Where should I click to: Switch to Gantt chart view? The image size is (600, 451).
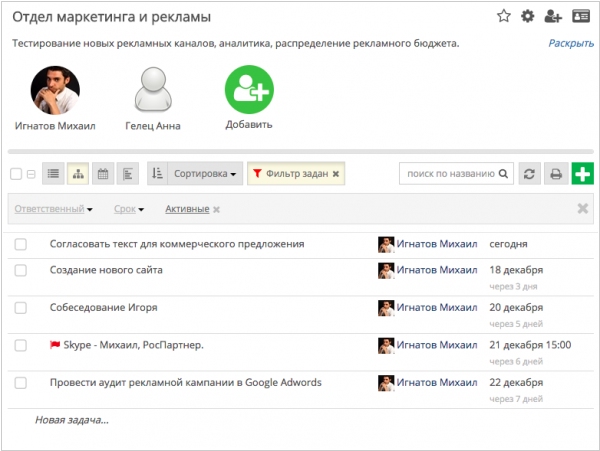coord(128,174)
